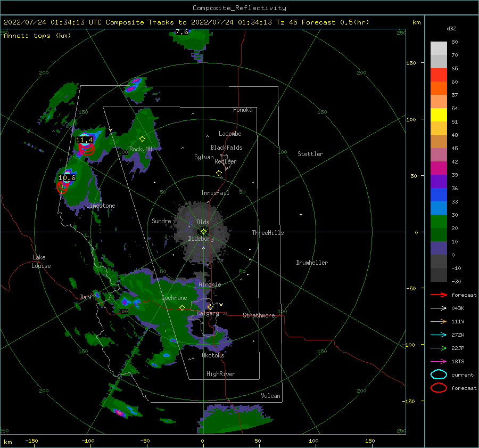The height and width of the screenshot is (448, 479).
Task: Click the Limestone label
Action: click(101, 206)
